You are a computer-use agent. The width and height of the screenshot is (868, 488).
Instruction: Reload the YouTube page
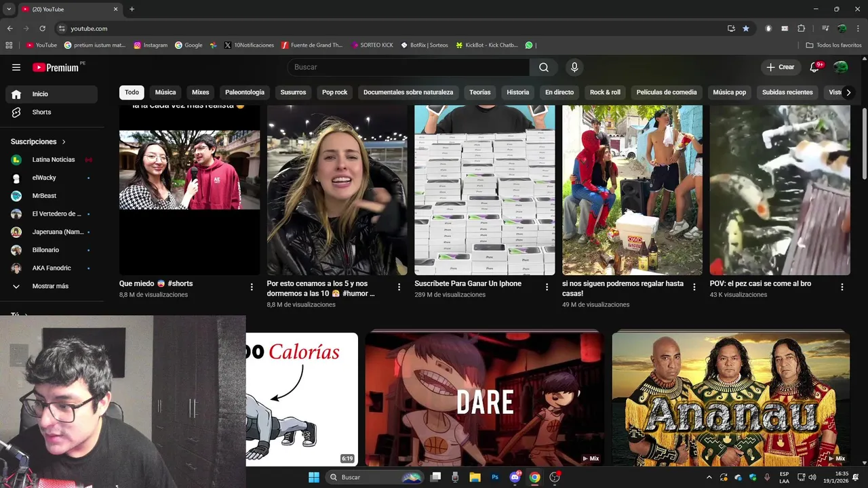click(x=43, y=28)
